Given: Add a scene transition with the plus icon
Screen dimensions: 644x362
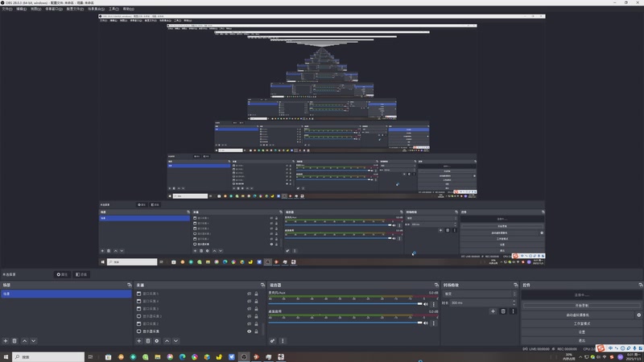Looking at the screenshot, I should point(493,311).
